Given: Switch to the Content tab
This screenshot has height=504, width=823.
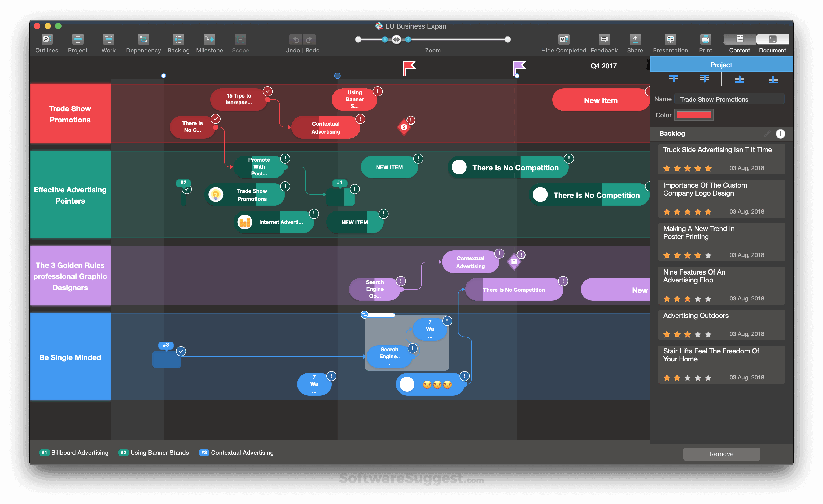Looking at the screenshot, I should (739, 43).
